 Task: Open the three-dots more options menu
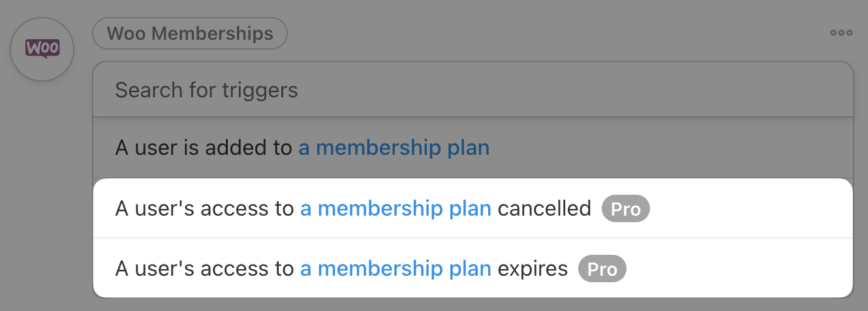point(841,33)
